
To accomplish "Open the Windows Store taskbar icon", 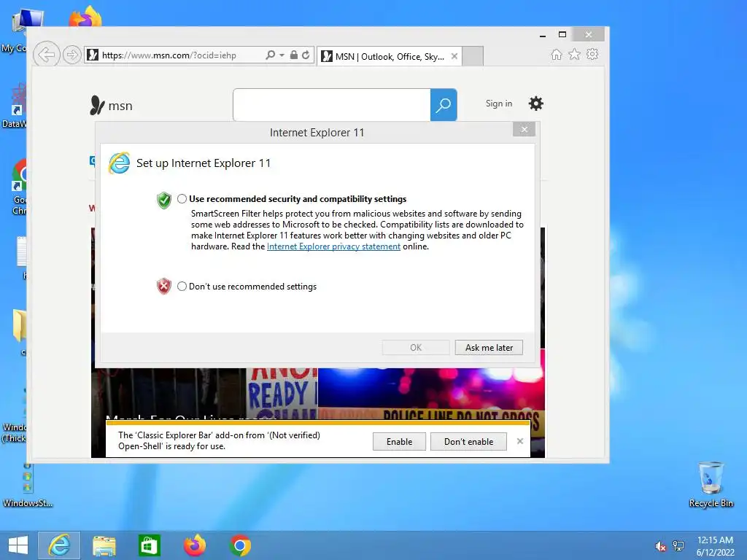I will point(149,545).
